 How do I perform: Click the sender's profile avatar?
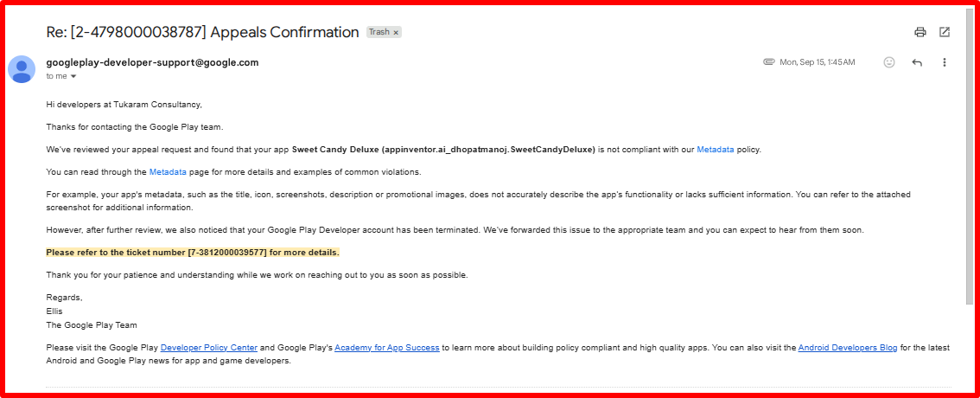[22, 69]
